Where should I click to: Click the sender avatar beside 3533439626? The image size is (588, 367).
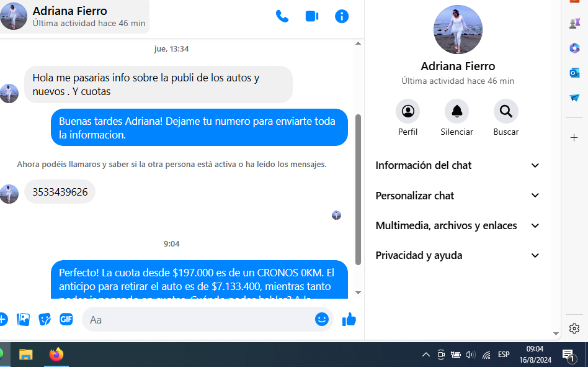pyautogui.click(x=9, y=194)
